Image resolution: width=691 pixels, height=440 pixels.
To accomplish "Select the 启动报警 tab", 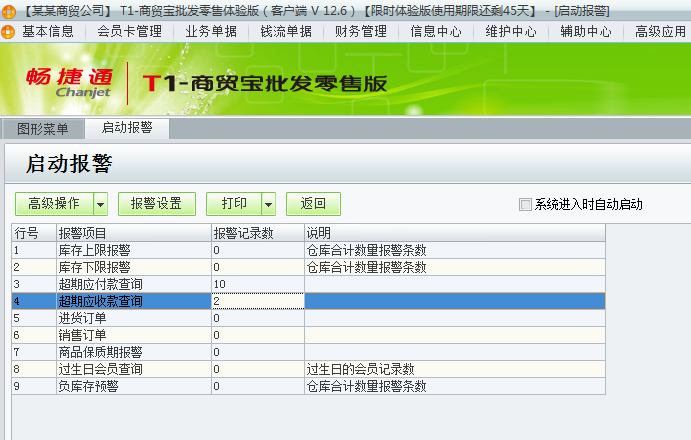I will [127, 128].
